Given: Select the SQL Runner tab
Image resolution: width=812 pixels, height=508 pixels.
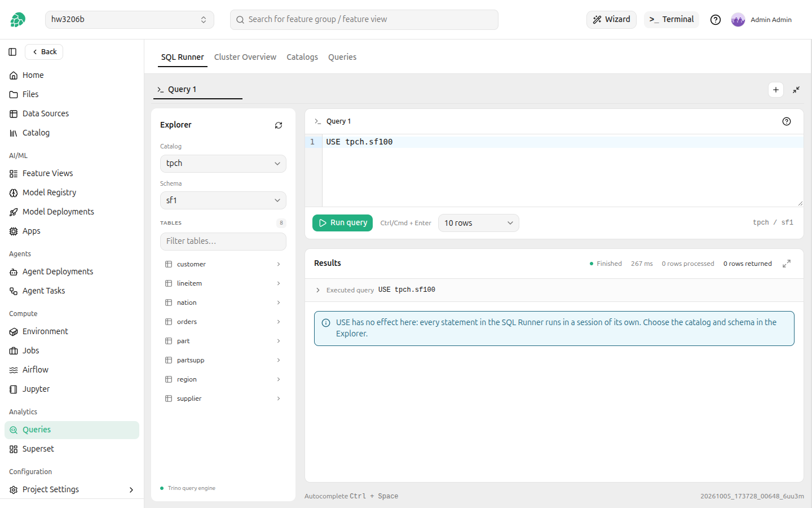Looking at the screenshot, I should coord(183,57).
